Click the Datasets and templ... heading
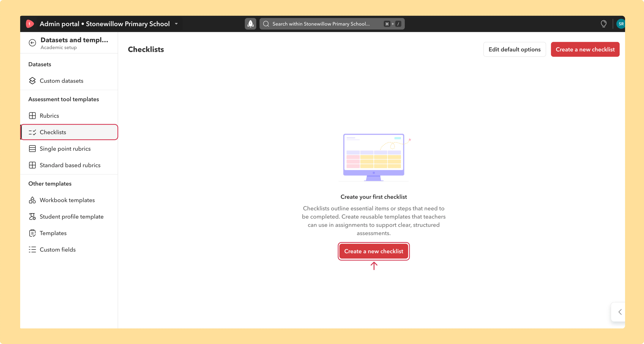 [x=74, y=40]
